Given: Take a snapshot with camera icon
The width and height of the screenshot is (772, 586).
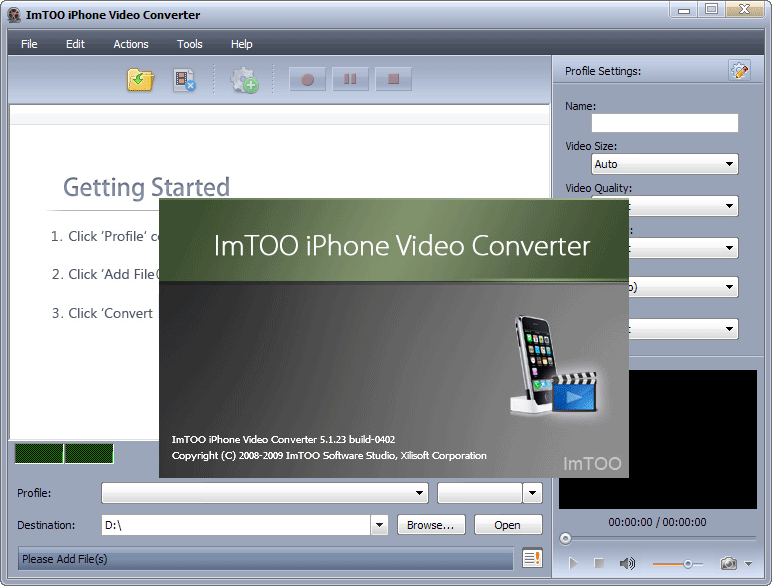Looking at the screenshot, I should tap(729, 563).
